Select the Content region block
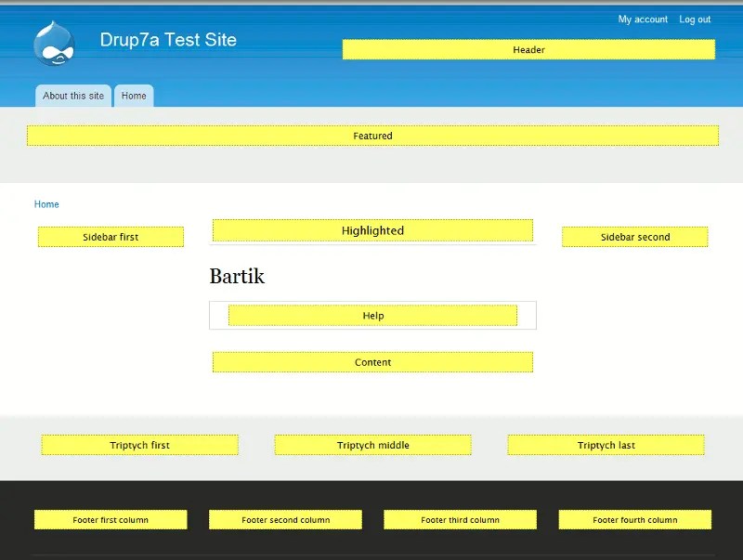This screenshot has height=560, width=743. pos(372,361)
